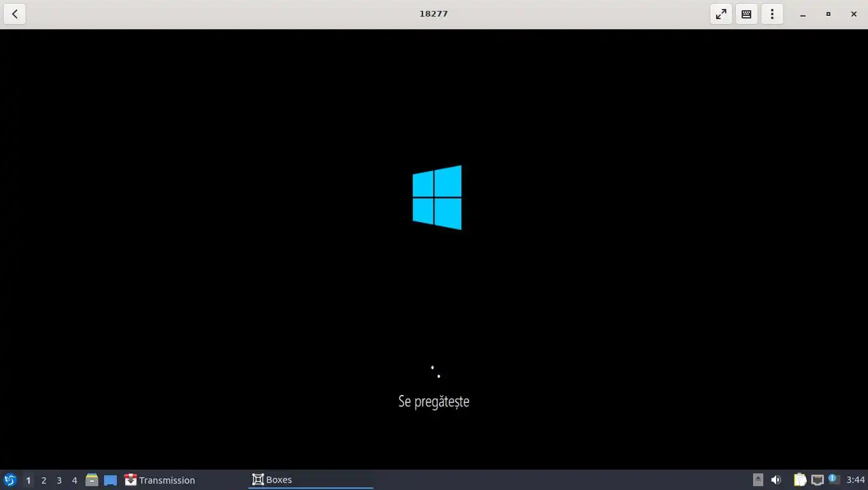
Task: Switch the virtual machine to fullscreen
Action: pyautogui.click(x=721, y=14)
